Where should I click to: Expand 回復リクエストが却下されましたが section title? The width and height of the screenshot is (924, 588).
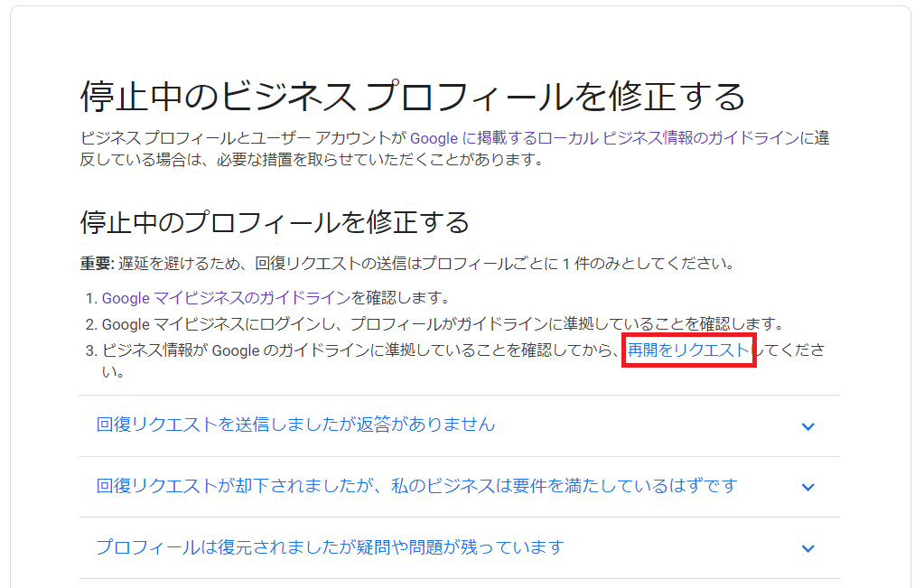tap(417, 486)
